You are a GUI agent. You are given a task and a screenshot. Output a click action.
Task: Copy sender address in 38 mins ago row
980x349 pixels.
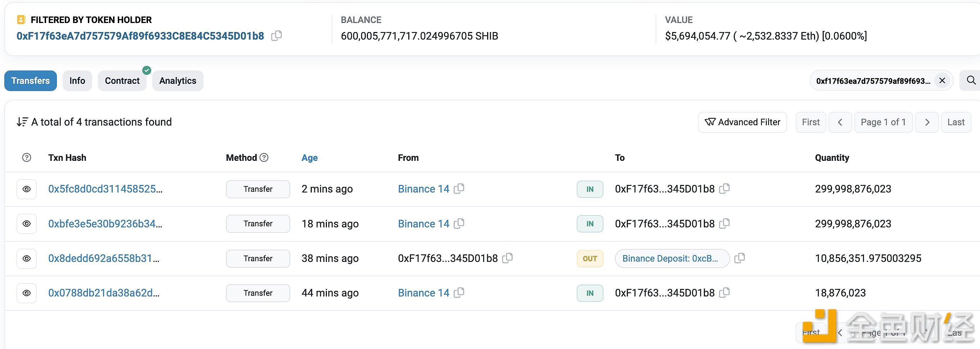point(508,258)
